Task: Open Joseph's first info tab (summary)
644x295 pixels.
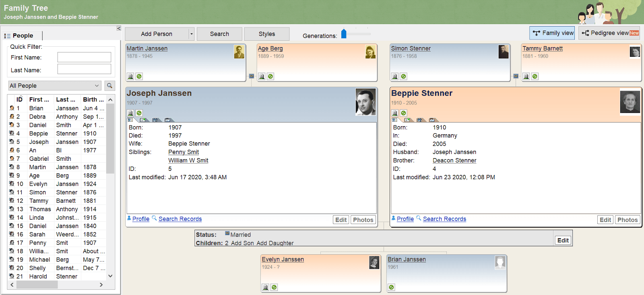Action: tap(130, 120)
